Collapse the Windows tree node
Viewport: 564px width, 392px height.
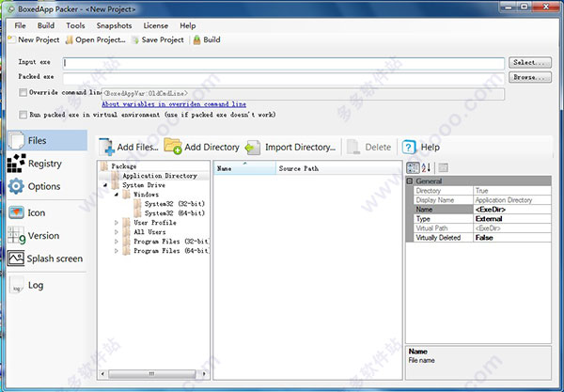click(117, 195)
